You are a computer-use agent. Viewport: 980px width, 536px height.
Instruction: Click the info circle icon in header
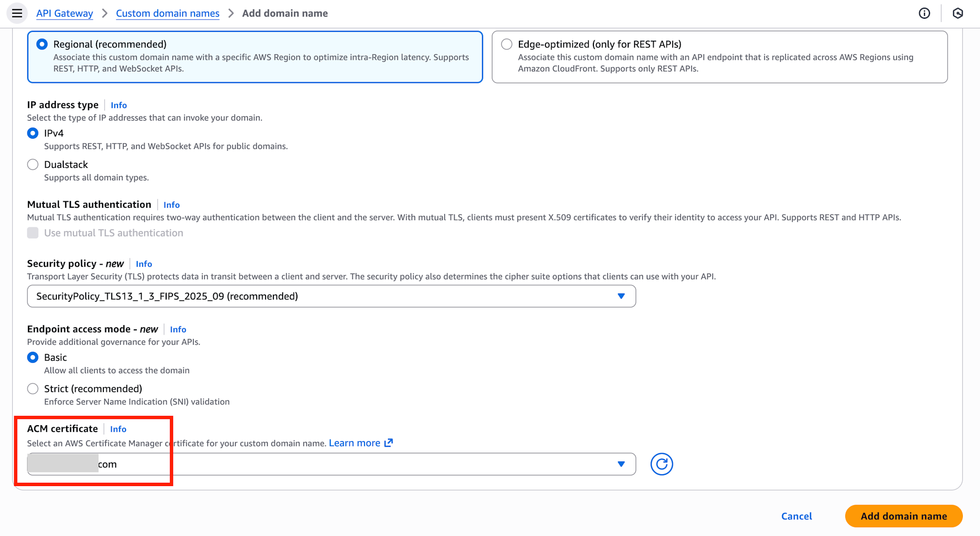tap(924, 13)
